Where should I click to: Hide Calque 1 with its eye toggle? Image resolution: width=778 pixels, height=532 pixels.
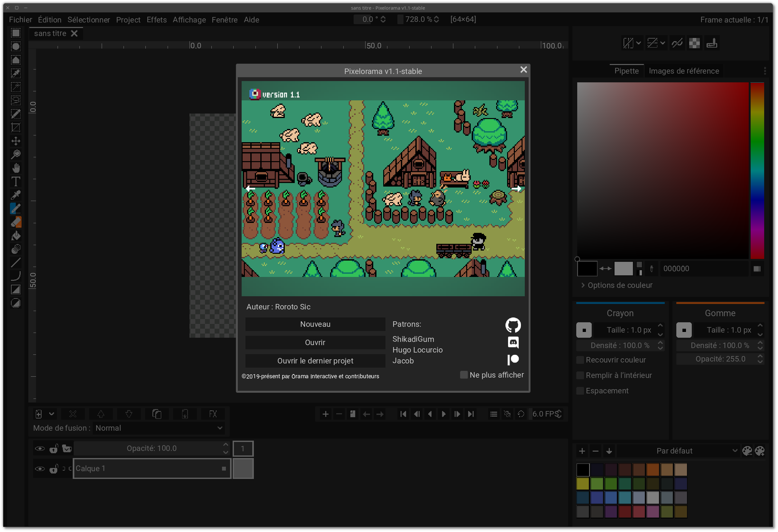point(40,468)
